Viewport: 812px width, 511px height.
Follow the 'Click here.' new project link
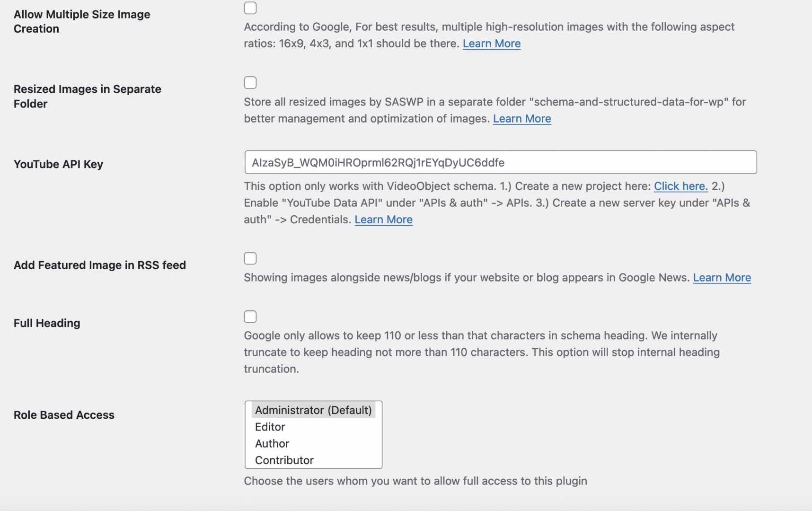click(681, 186)
